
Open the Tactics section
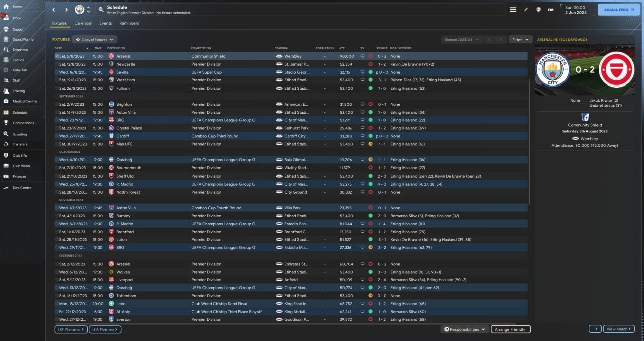click(x=18, y=60)
